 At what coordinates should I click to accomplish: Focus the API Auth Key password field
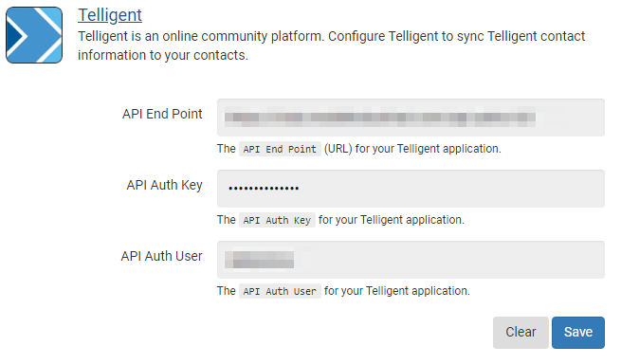411,189
